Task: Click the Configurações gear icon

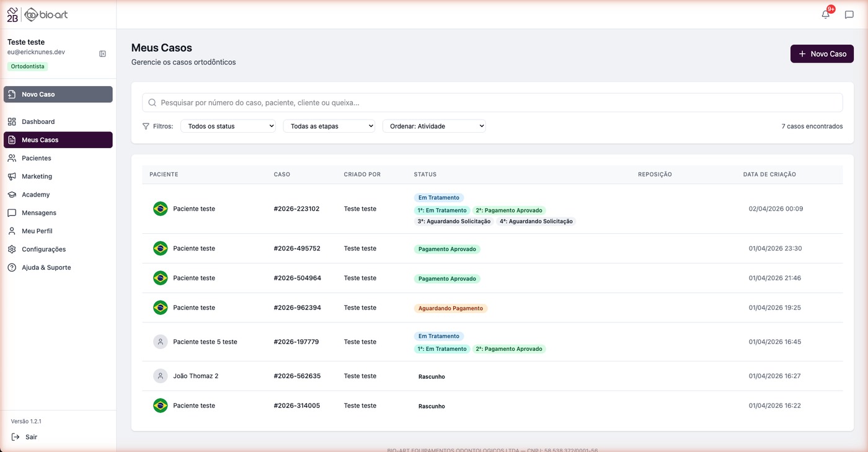Action: pos(12,249)
